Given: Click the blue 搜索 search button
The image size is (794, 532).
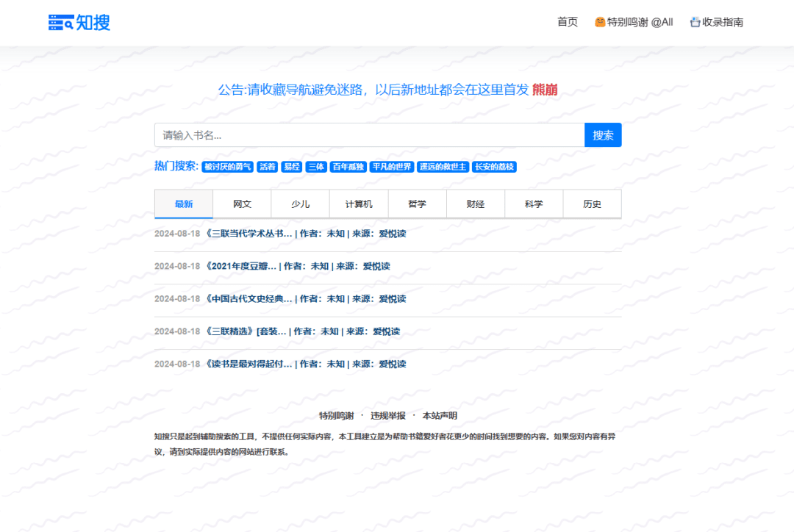Looking at the screenshot, I should (603, 134).
